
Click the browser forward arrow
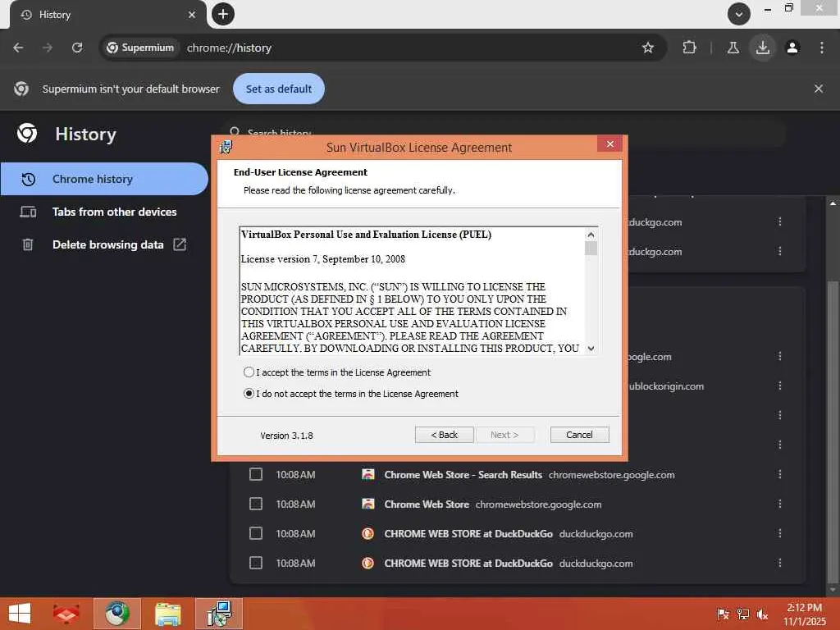pyautogui.click(x=48, y=48)
